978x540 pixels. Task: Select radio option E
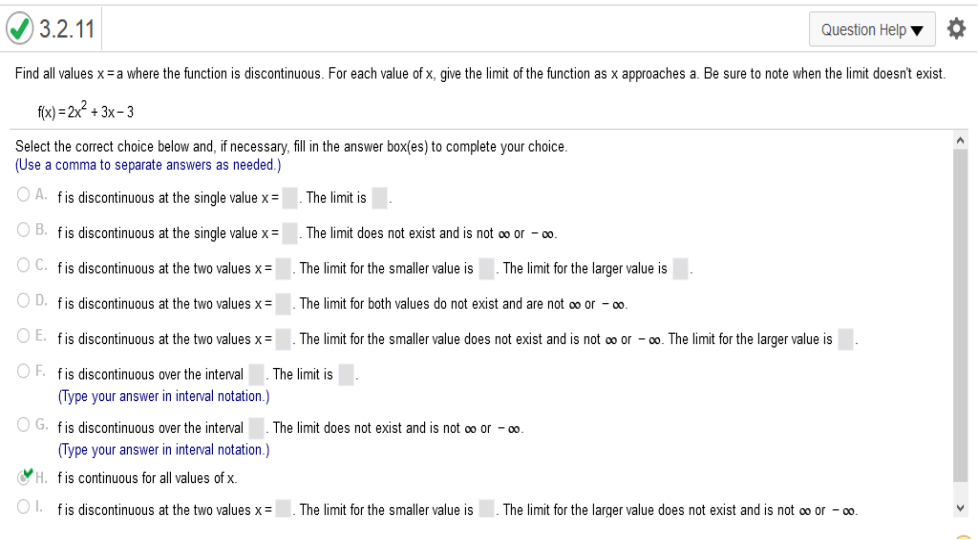tap(23, 335)
